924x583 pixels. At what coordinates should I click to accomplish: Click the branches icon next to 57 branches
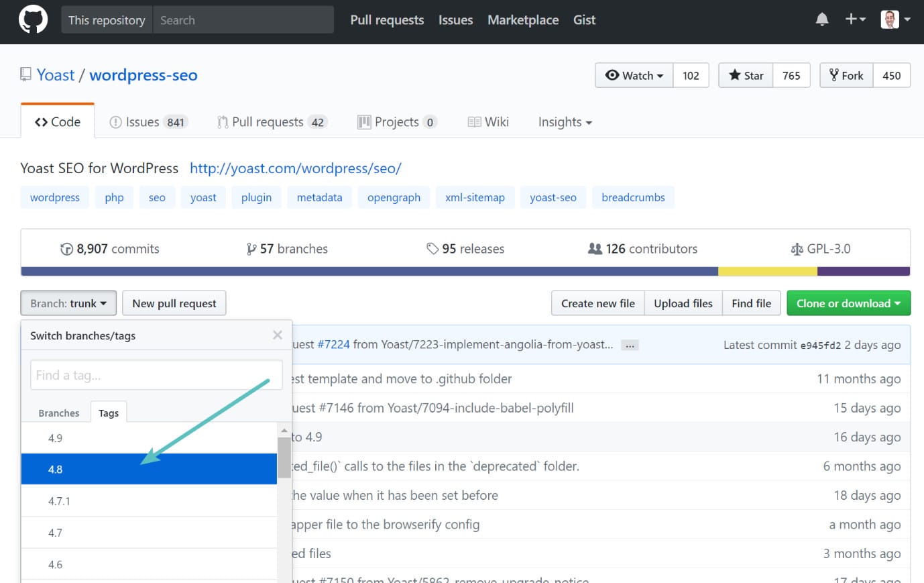point(251,248)
